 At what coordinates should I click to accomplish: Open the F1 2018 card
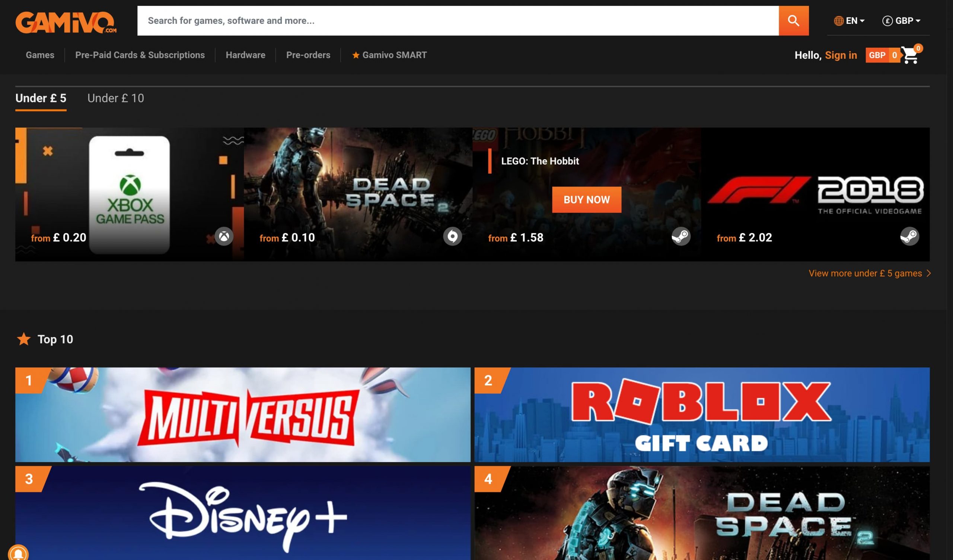click(815, 194)
